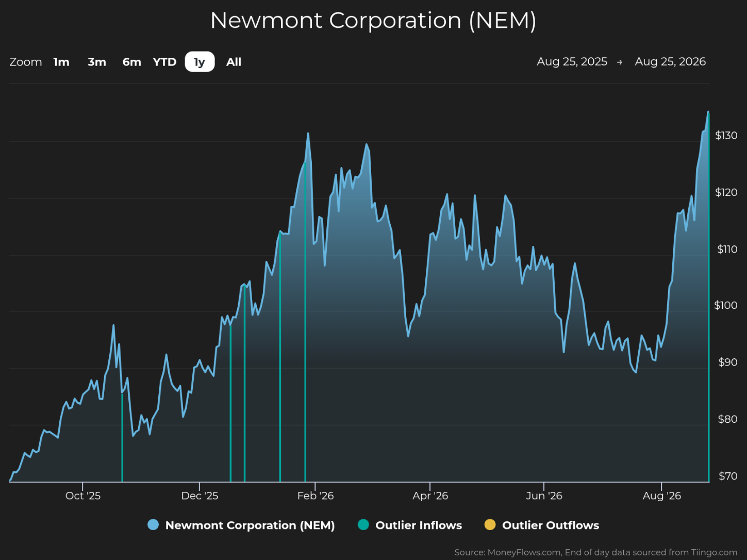This screenshot has height=560, width=747.
Task: Click the MoneyFlows.com source credit text
Action: pyautogui.click(x=596, y=552)
